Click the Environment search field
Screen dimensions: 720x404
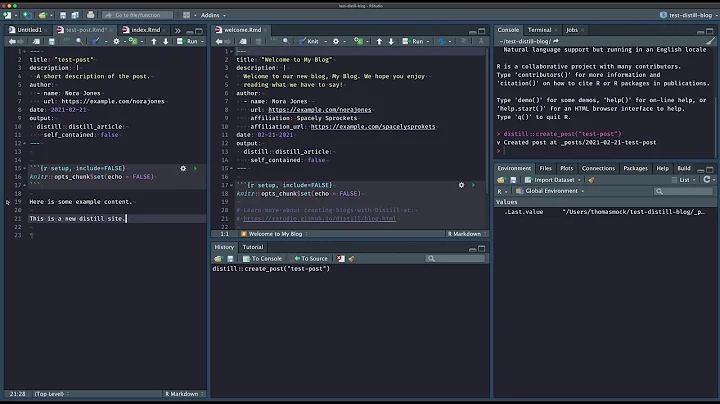(683, 191)
